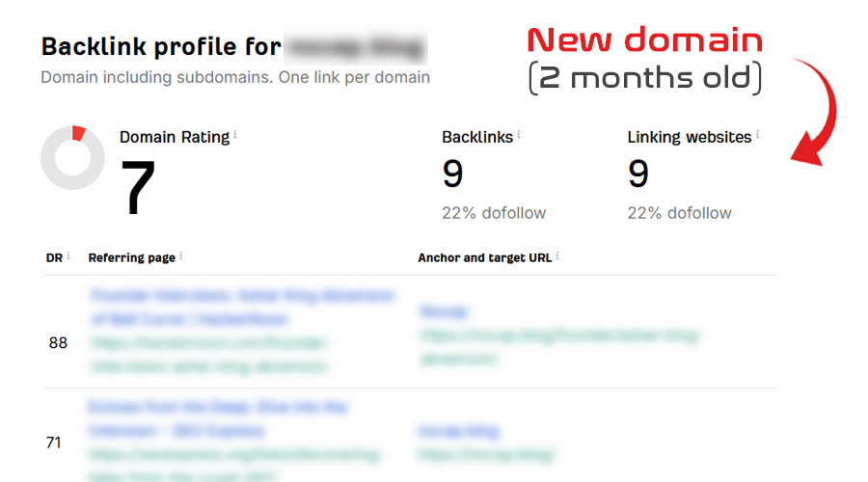Sort by the DR column header
Screen dimensions: 868x482
tap(54, 258)
